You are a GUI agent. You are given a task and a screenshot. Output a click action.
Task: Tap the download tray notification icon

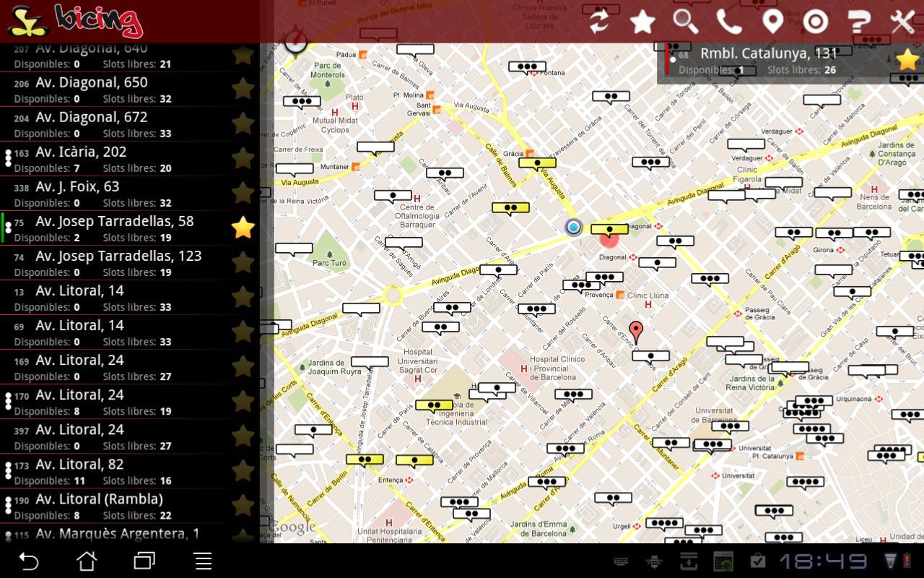tap(689, 561)
